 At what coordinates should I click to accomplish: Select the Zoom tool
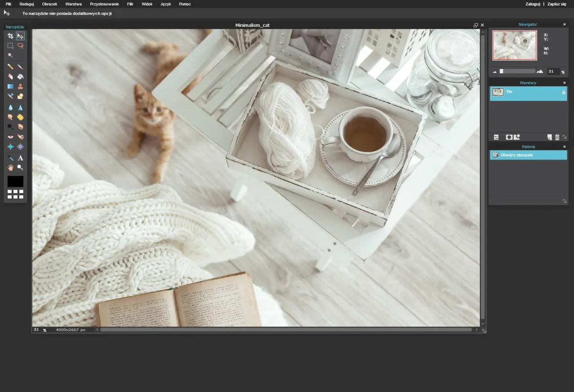tap(20, 167)
